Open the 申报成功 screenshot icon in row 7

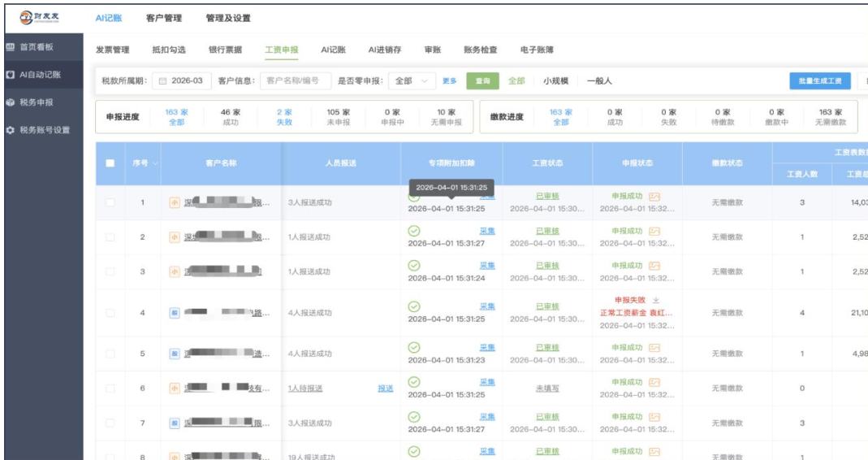(654, 417)
